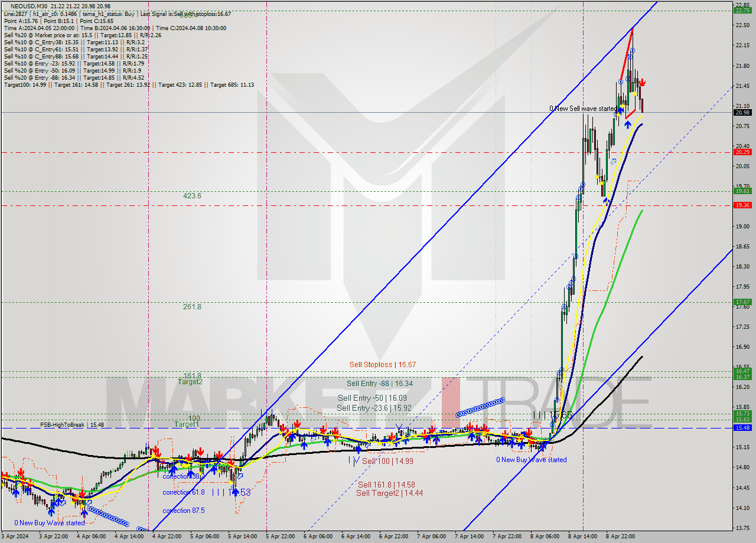This screenshot has width=756, height=543.
Task: Click the 22.50 price axis label
Action: click(x=742, y=25)
